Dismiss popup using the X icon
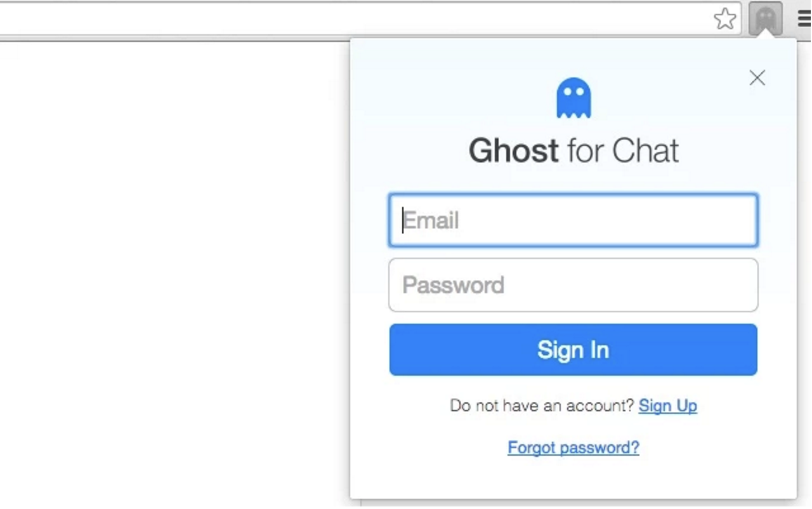 [x=757, y=77]
